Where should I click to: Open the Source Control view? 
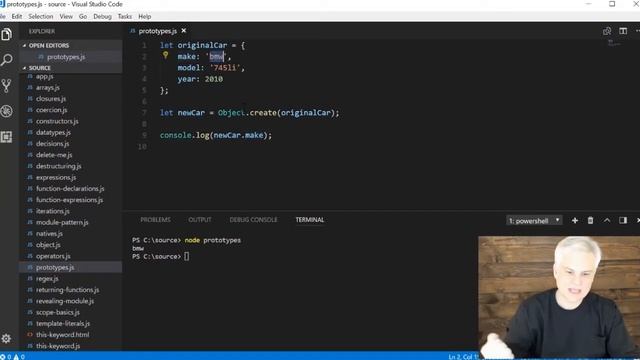(x=7, y=86)
